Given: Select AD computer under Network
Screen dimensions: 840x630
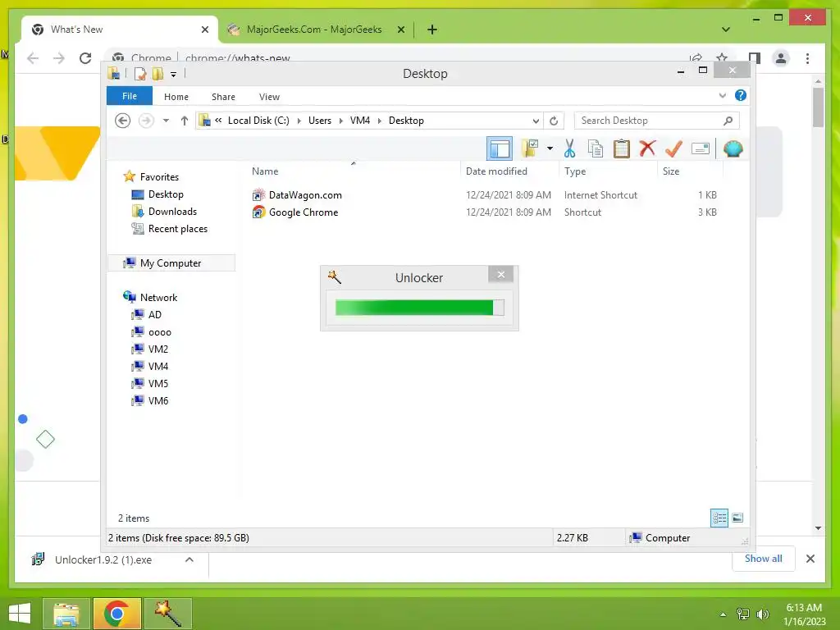Looking at the screenshot, I should click(155, 314).
